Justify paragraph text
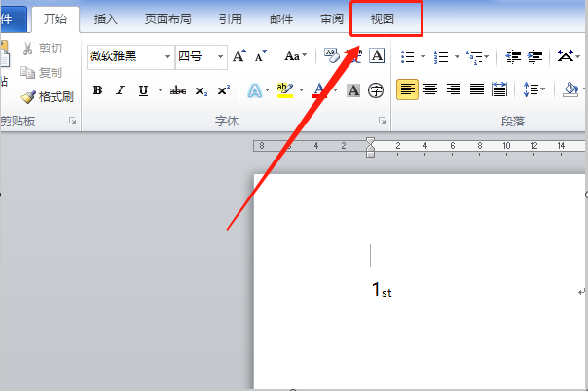Viewport: 588px width, 391px height. pos(477,89)
